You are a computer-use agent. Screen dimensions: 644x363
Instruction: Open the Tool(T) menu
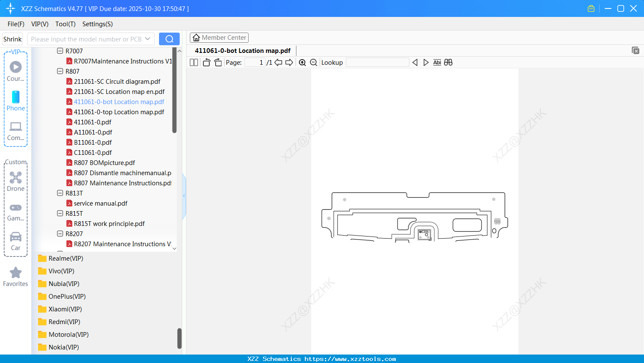click(x=65, y=24)
